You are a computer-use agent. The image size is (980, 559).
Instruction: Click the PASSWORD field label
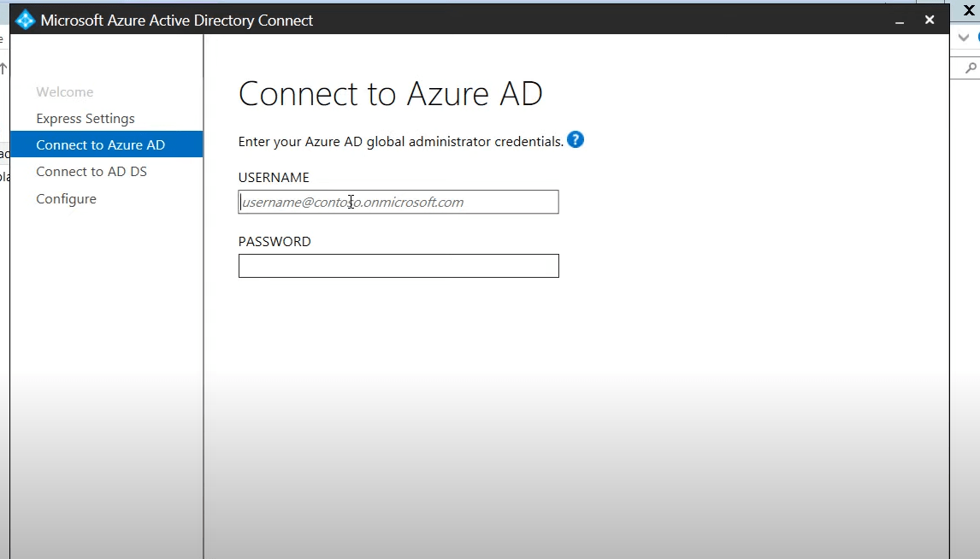[x=275, y=242]
